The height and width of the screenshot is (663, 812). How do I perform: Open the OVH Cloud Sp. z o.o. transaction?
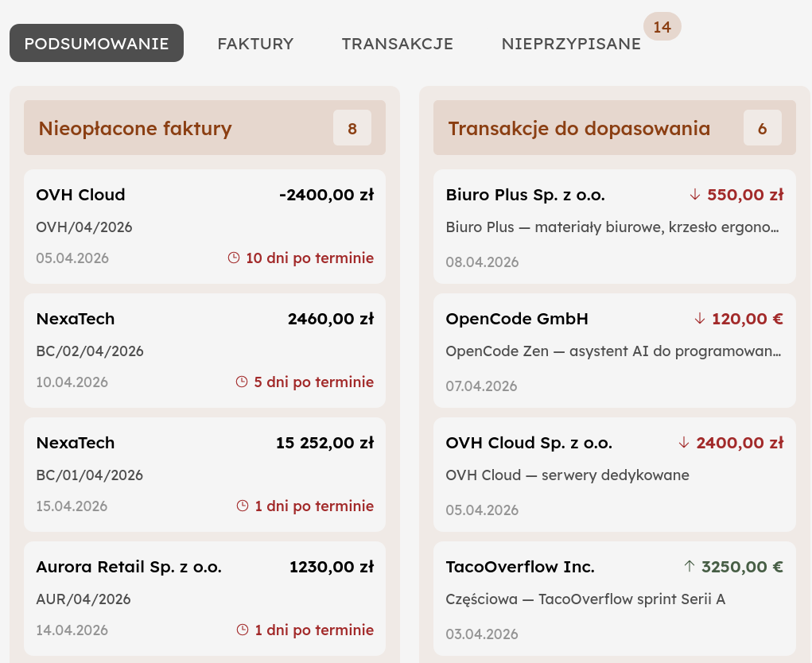pyautogui.click(x=614, y=475)
